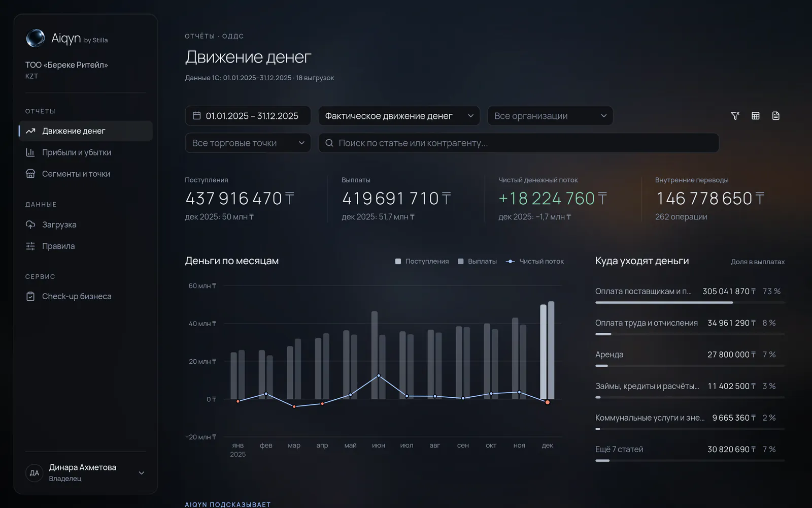Open the Фактическое движение денег dropdown
The height and width of the screenshot is (508, 812).
tap(399, 116)
